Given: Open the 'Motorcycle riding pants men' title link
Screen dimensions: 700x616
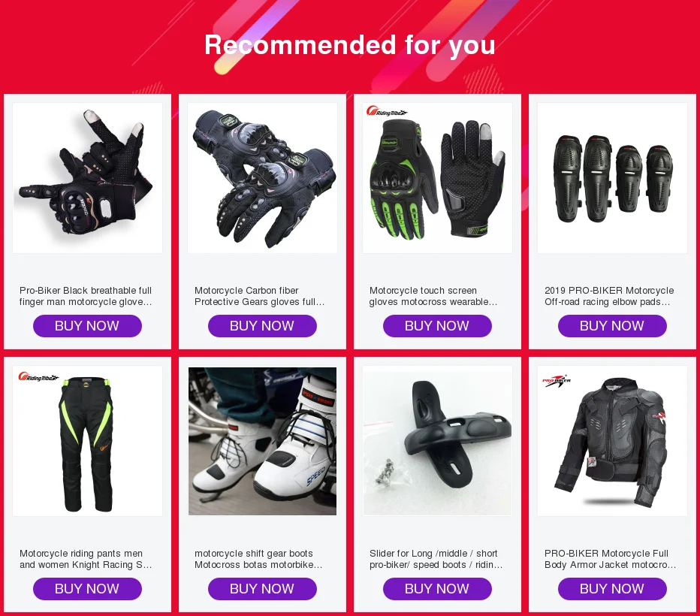Looking at the screenshot, I should [x=86, y=559].
